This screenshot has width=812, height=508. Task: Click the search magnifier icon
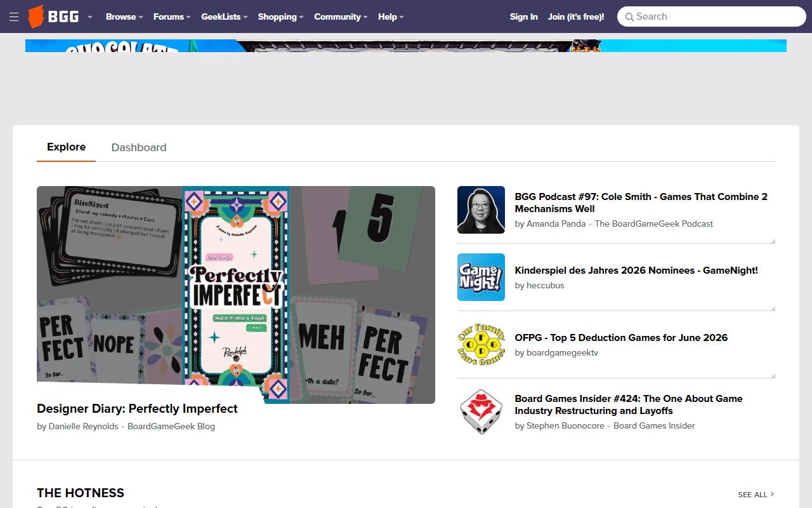(x=629, y=17)
